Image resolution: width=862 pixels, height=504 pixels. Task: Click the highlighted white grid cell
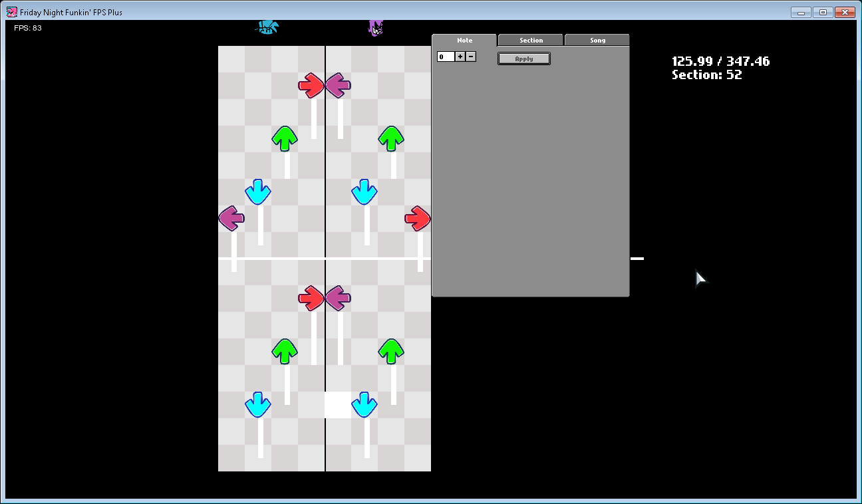[x=337, y=404]
